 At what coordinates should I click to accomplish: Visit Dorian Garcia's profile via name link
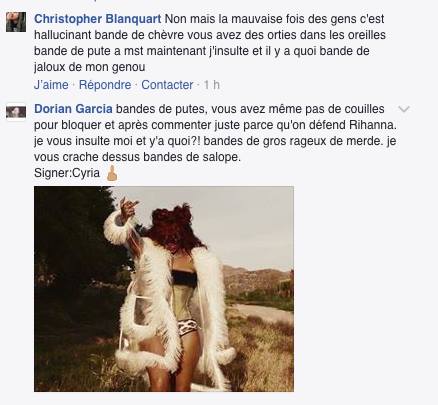pos(73,109)
